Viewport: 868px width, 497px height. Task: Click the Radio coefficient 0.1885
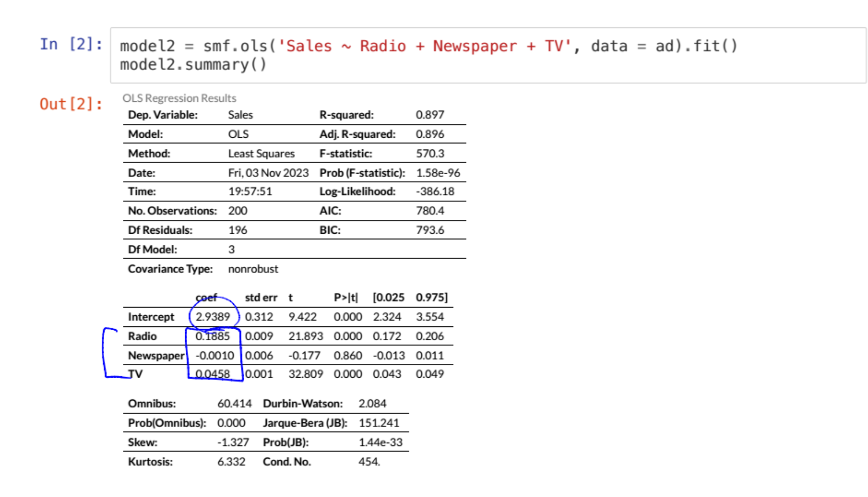point(212,336)
